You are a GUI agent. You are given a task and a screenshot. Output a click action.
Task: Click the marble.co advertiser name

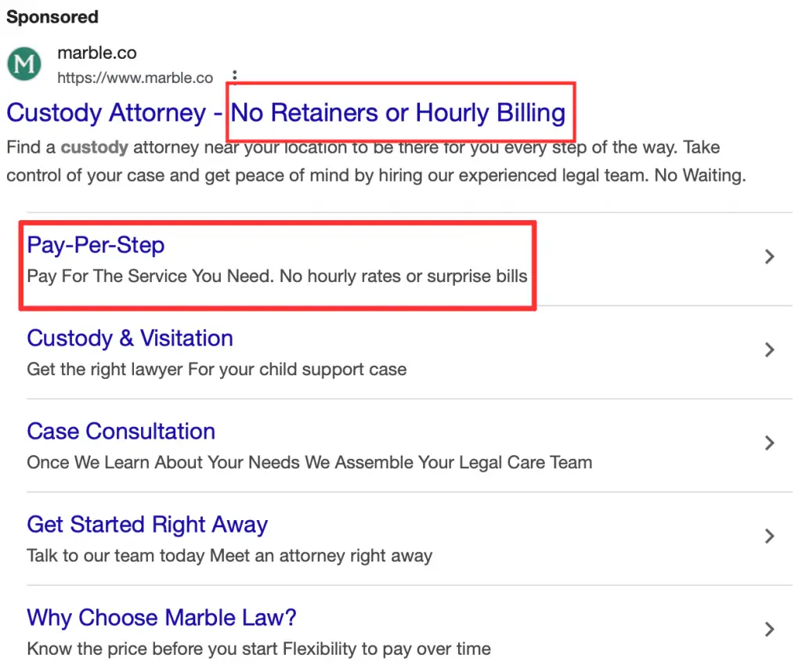(96, 52)
